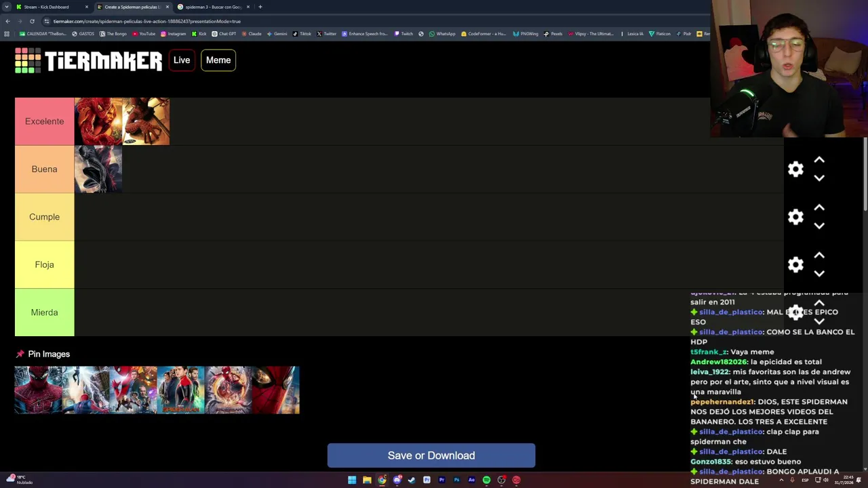The height and width of the screenshot is (488, 868).
Task: Select the Floja tier label
Action: click(44, 264)
